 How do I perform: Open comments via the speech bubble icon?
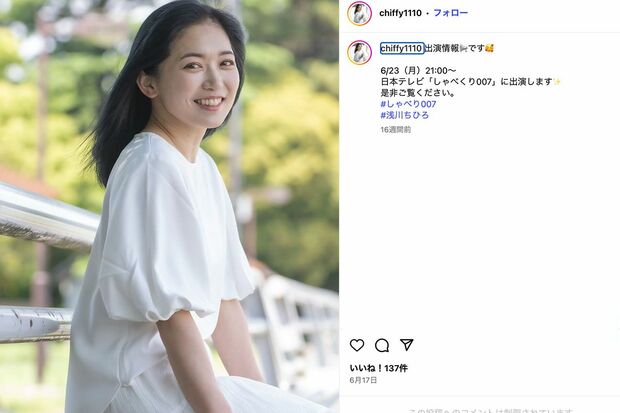pos(382,345)
